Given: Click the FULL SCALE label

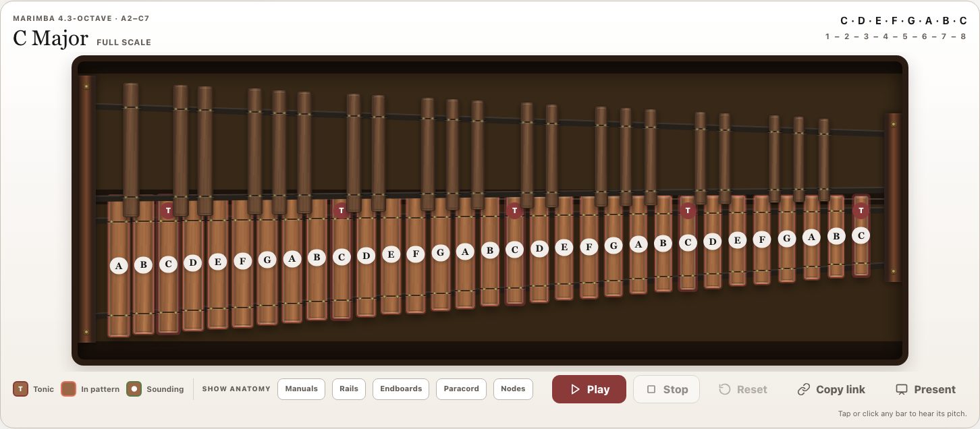Looking at the screenshot, I should (124, 42).
